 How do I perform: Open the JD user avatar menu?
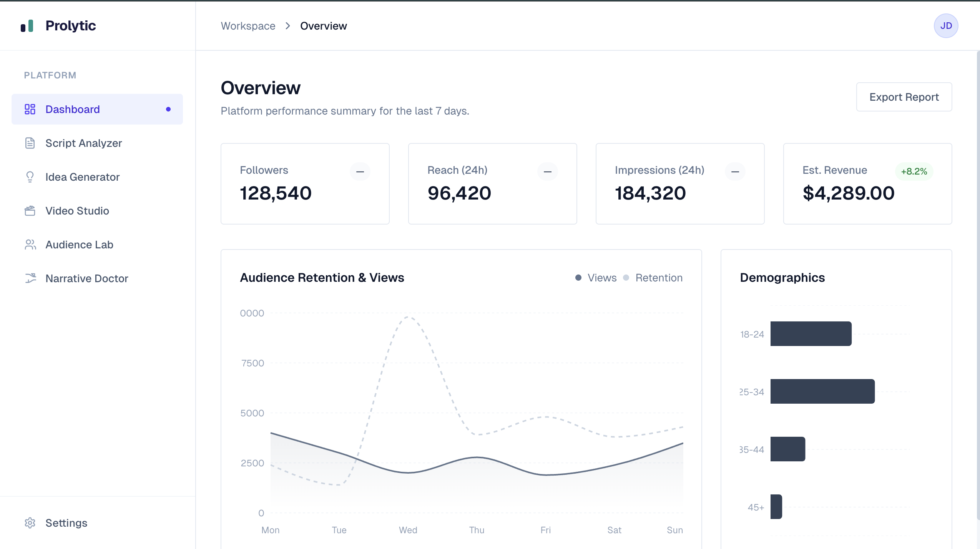tap(946, 26)
